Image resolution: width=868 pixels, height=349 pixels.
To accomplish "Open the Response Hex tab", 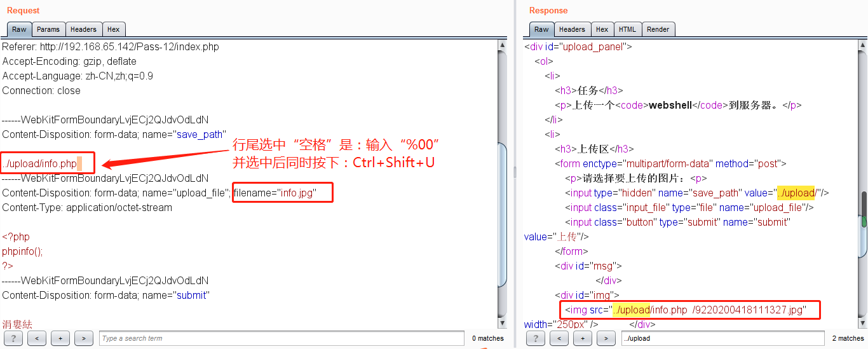I will pyautogui.click(x=602, y=29).
